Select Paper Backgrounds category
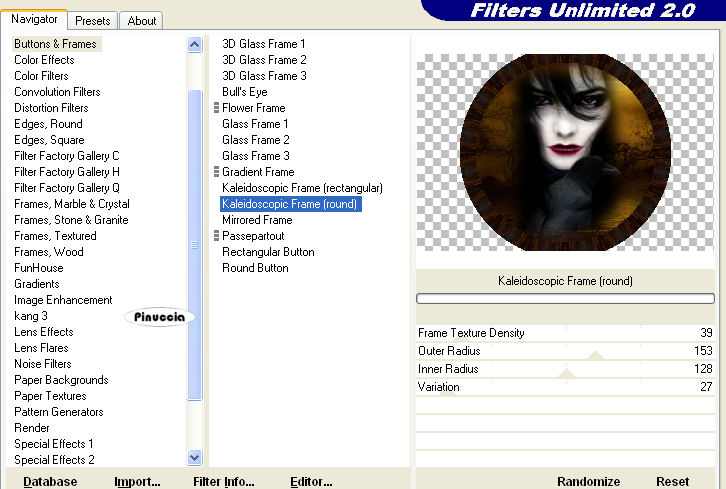The width and height of the screenshot is (726, 489). coord(62,380)
